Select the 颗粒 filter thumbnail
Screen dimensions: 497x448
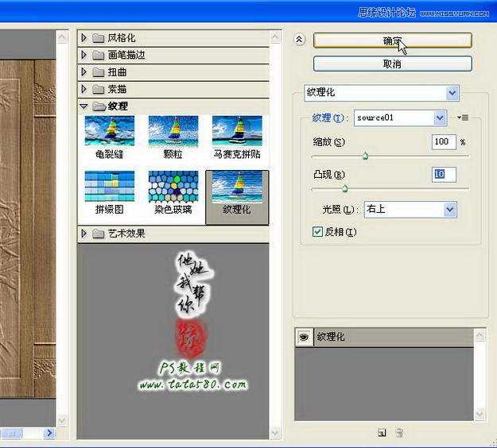point(173,131)
